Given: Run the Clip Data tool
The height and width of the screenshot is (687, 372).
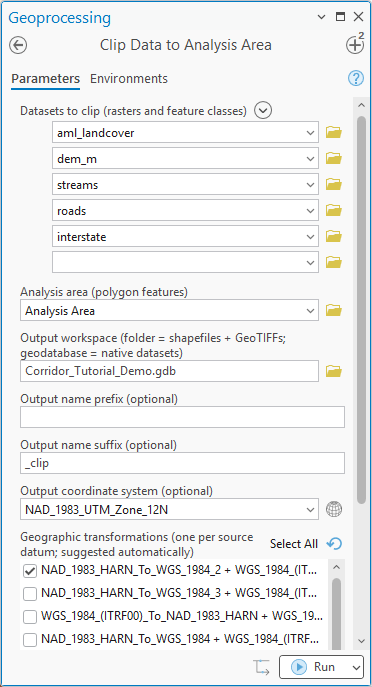Looking at the screenshot, I should 314,667.
